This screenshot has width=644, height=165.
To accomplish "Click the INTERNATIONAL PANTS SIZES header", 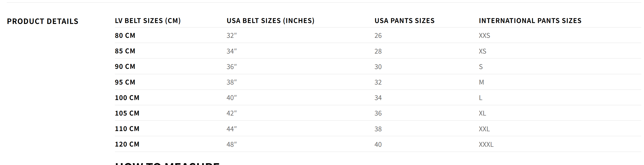I will (530, 21).
